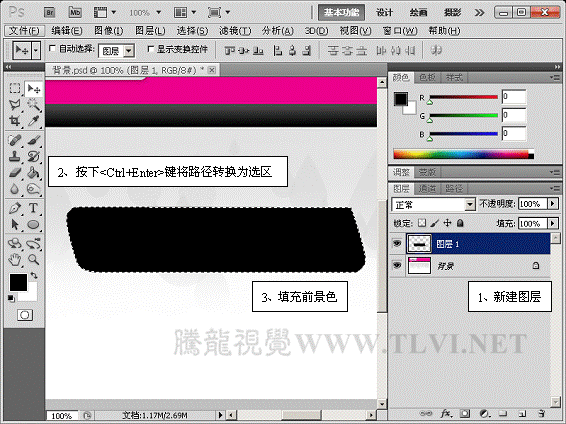The image size is (566, 424).
Task: Open the 文件(F) menu
Action: 24,31
